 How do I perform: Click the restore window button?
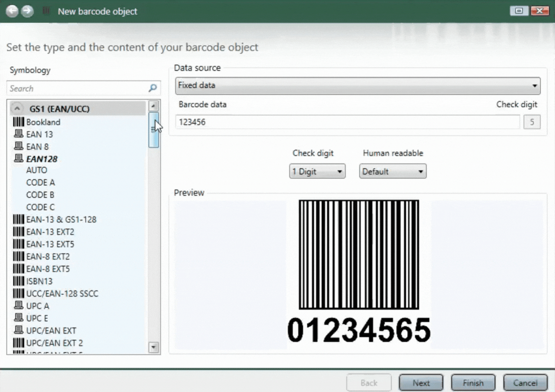pyautogui.click(x=519, y=11)
